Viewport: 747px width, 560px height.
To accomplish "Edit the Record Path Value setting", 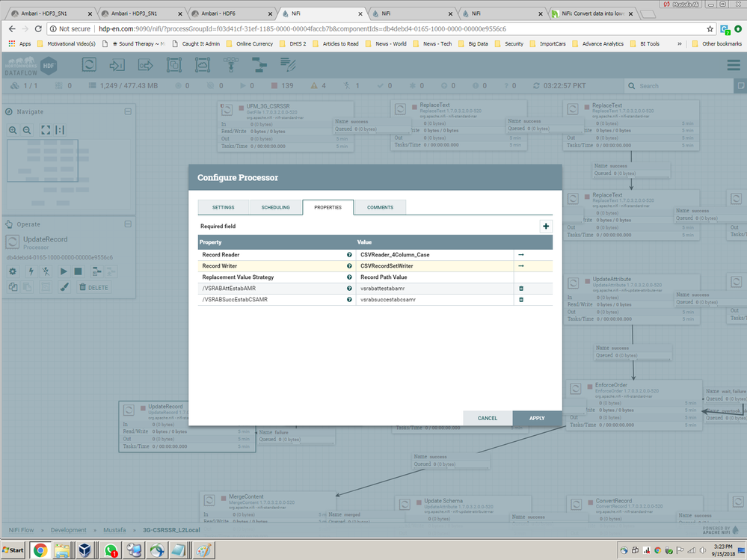I will pyautogui.click(x=434, y=277).
